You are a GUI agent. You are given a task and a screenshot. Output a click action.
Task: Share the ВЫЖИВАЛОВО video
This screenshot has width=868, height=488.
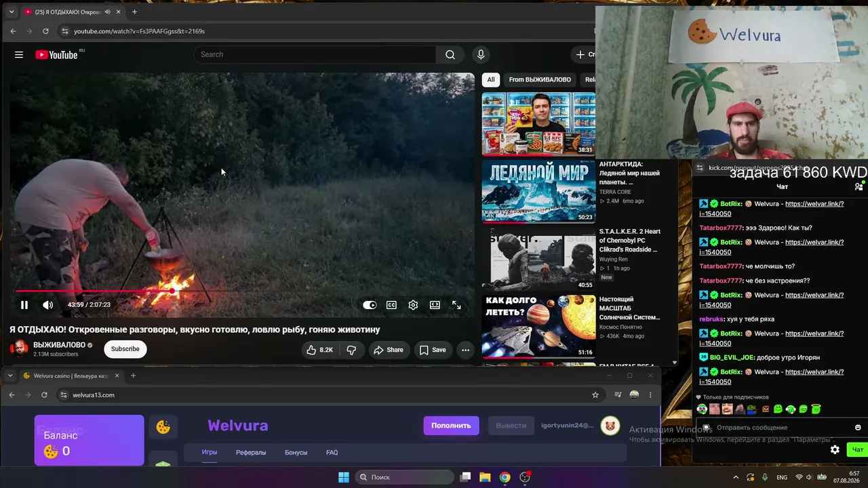point(389,350)
